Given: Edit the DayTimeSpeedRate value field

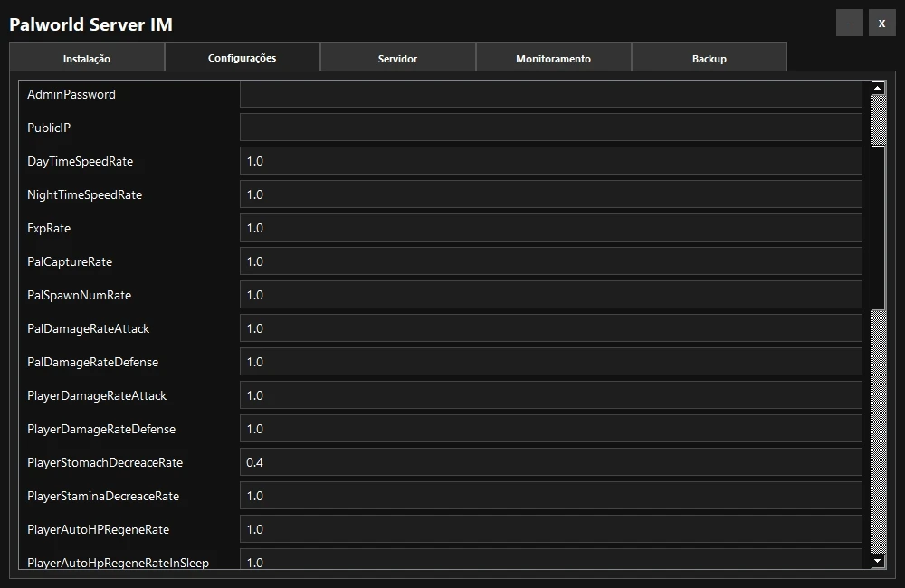Looking at the screenshot, I should pos(550,161).
